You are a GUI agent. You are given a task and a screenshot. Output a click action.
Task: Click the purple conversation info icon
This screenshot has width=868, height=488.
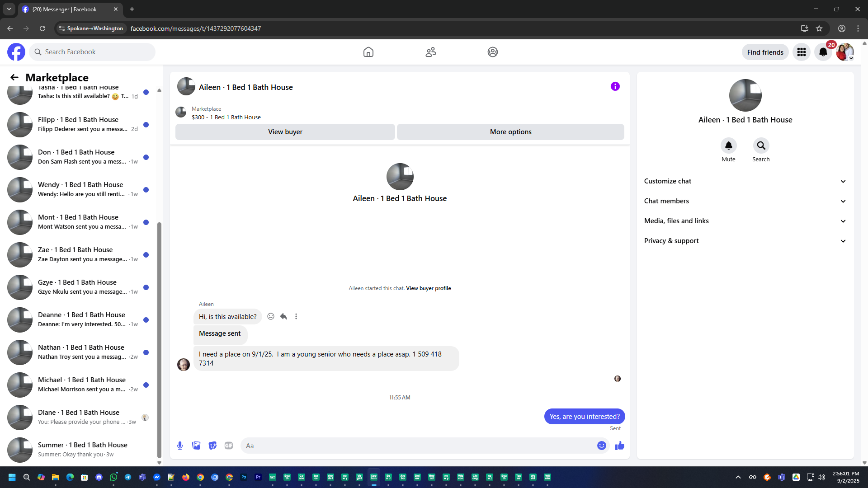pyautogui.click(x=615, y=86)
